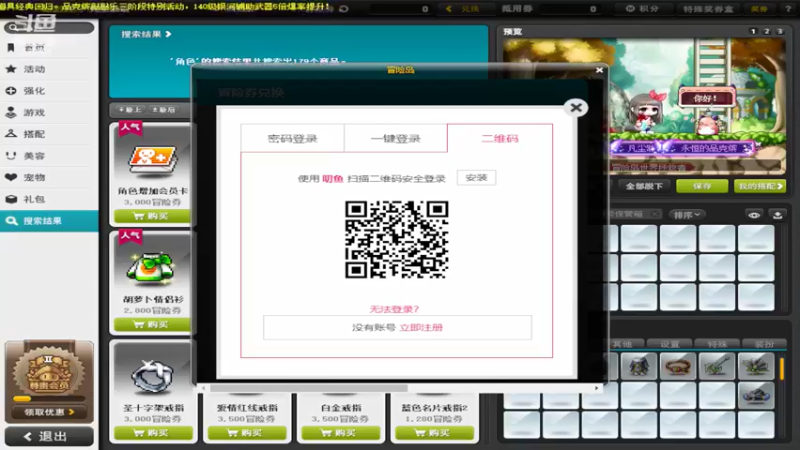Select the belt item in the inventory grid
The width and height of the screenshot is (800, 450).
(678, 366)
